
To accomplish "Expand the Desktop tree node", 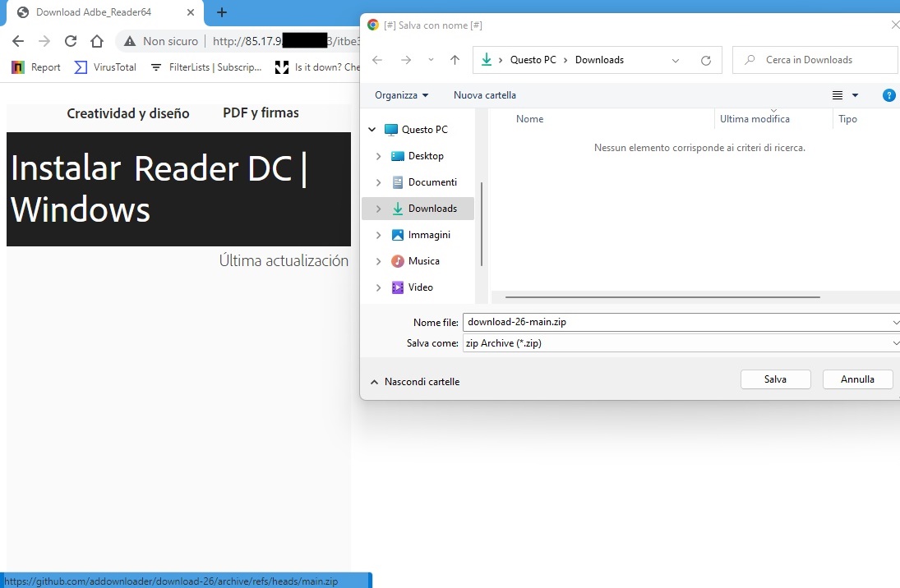I will click(378, 156).
